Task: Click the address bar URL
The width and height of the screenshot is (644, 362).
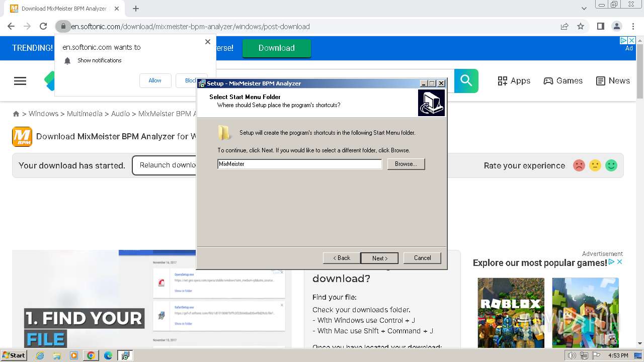Action: [190, 26]
